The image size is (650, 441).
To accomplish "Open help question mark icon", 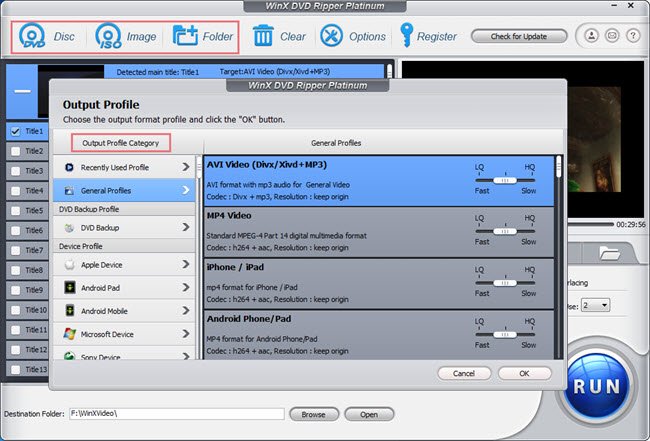I will (x=633, y=36).
